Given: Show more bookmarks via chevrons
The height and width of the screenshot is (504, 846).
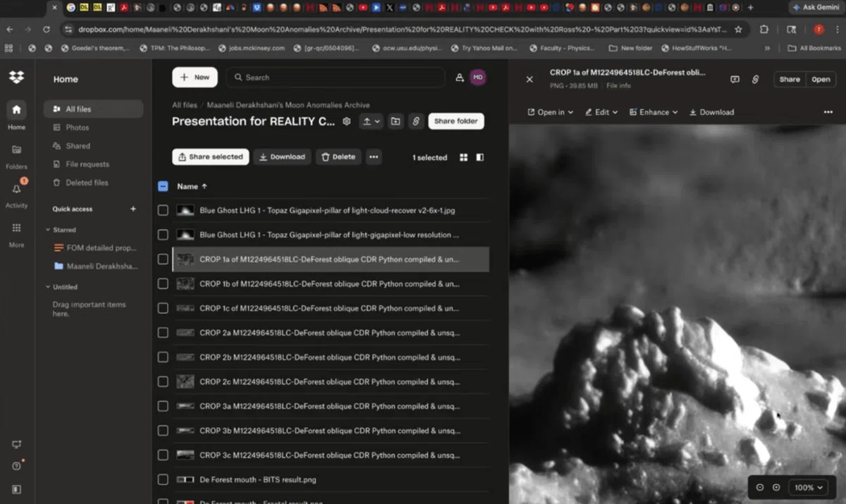Looking at the screenshot, I should click(x=767, y=48).
